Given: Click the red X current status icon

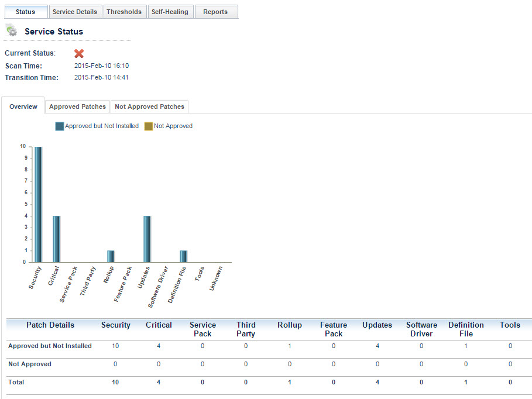Looking at the screenshot, I should [x=79, y=53].
